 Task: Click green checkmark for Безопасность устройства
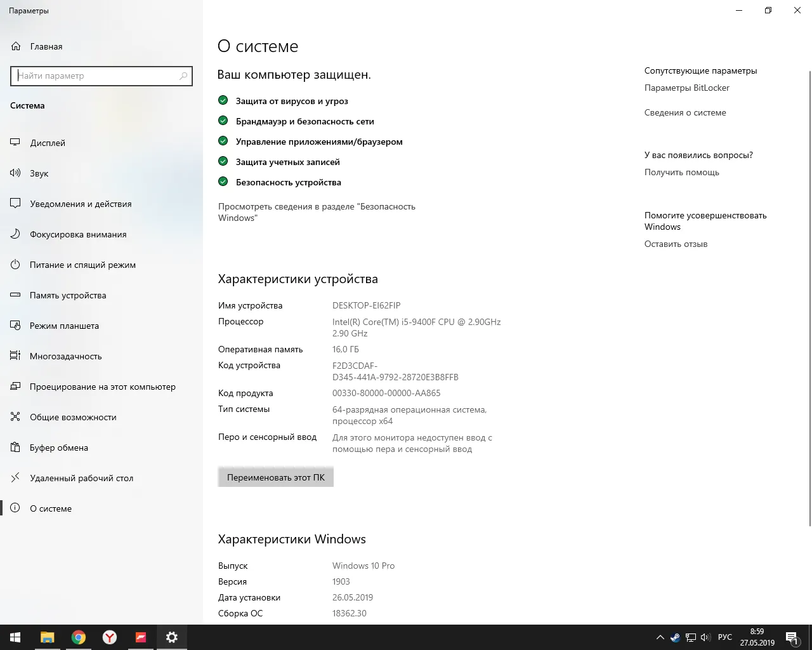coord(223,182)
